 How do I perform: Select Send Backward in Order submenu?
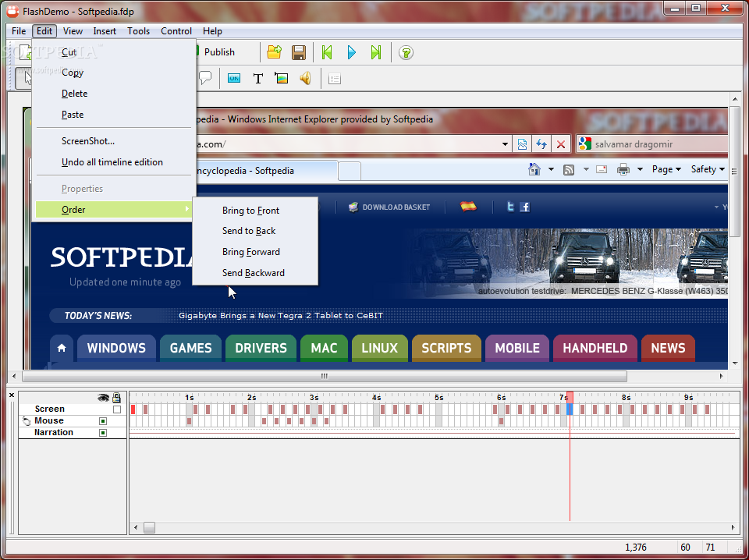click(x=255, y=273)
